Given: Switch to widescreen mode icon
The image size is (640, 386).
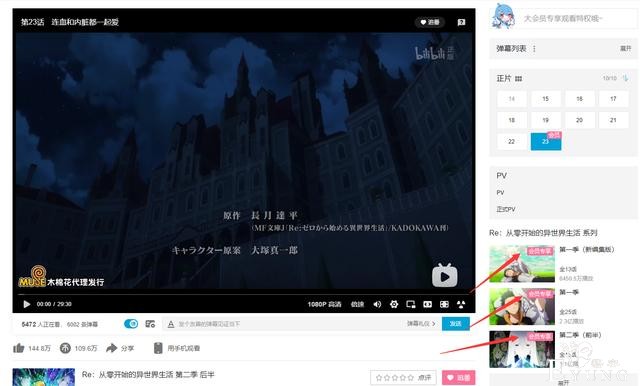Looking at the screenshot, I should 427,304.
